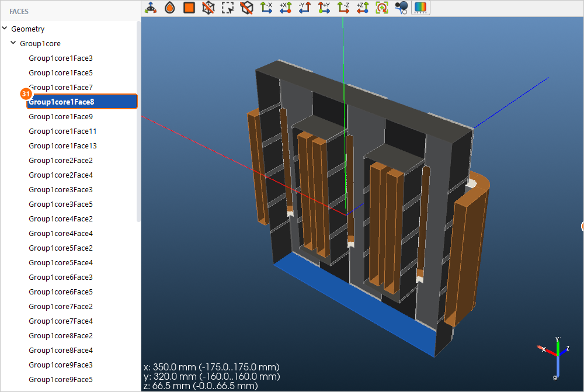The height and width of the screenshot is (392, 584).
Task: Set view direction to +X
Action: click(x=286, y=8)
